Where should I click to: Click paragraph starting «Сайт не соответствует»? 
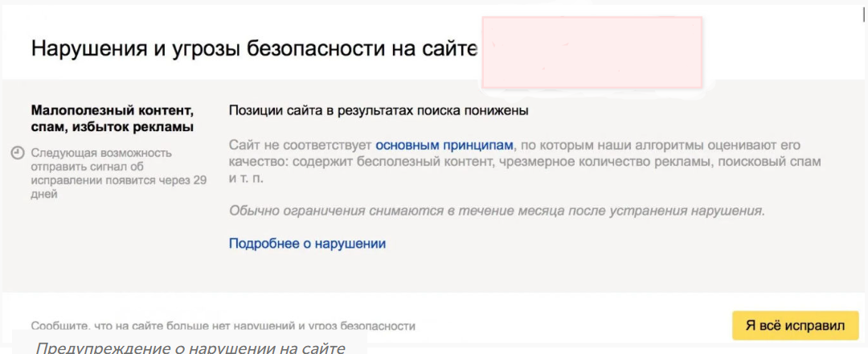[x=525, y=163]
